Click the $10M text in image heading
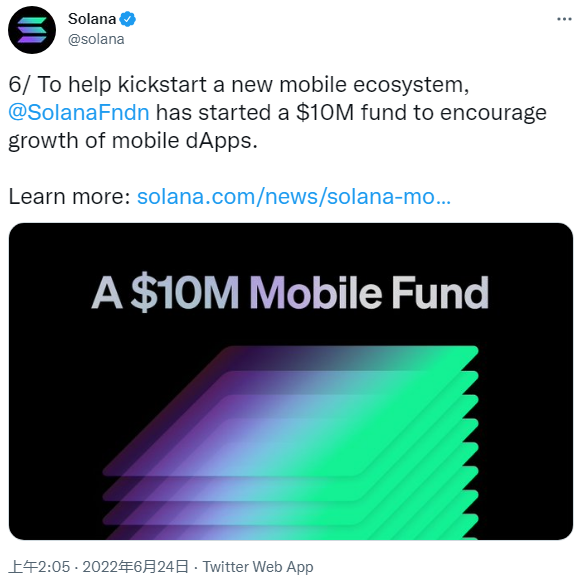The height and width of the screenshot is (582, 582). coord(184,293)
